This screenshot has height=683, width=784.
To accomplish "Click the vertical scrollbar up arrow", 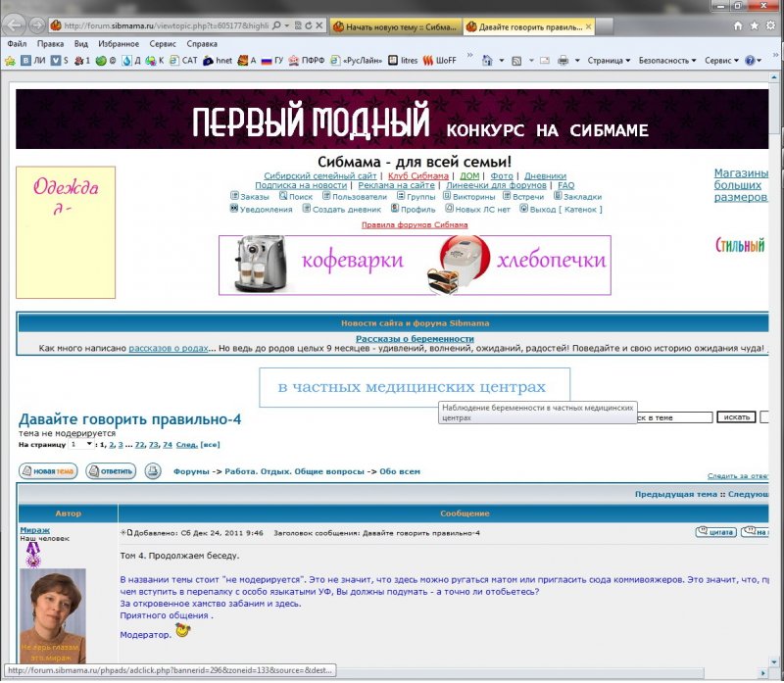I will click(774, 77).
